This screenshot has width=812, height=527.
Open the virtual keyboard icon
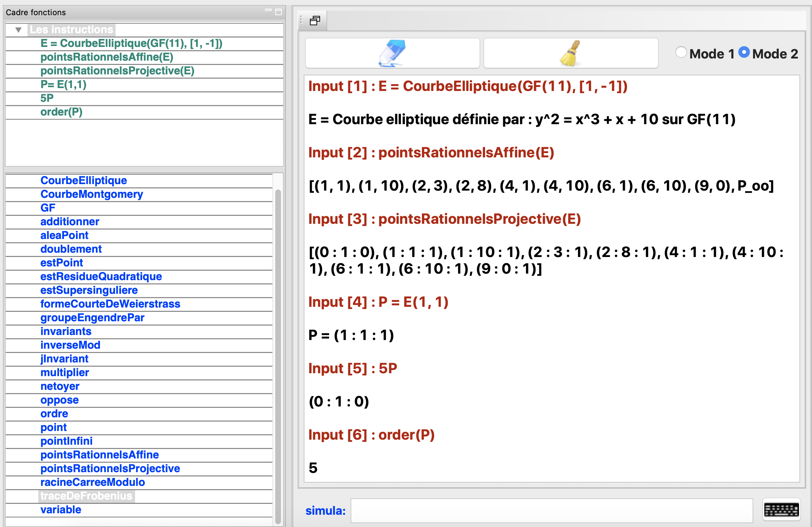[781, 510]
